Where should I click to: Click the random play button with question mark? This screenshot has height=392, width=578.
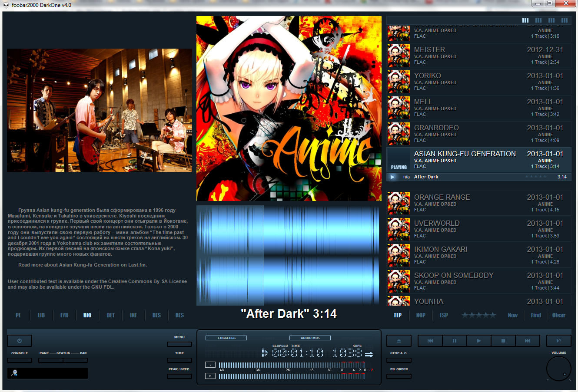558,341
